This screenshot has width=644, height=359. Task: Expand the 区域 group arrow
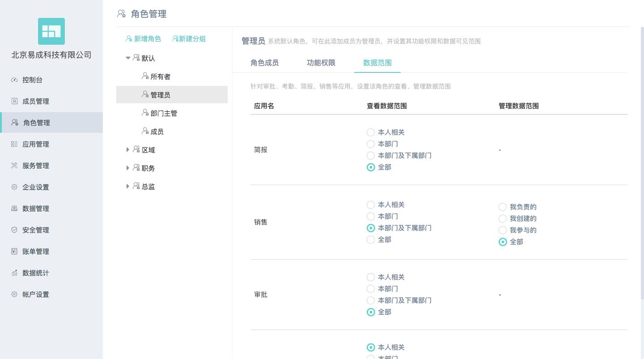click(128, 150)
